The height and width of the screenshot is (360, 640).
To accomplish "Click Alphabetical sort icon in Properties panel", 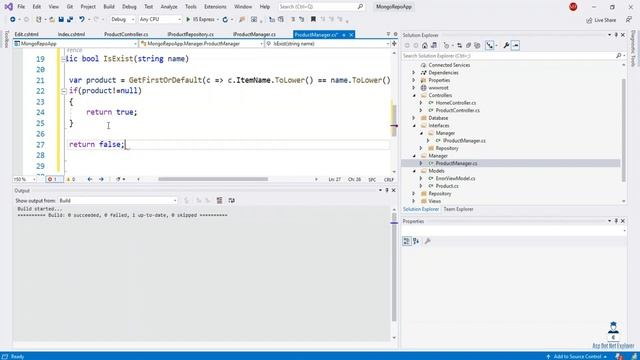I will click(x=416, y=241).
